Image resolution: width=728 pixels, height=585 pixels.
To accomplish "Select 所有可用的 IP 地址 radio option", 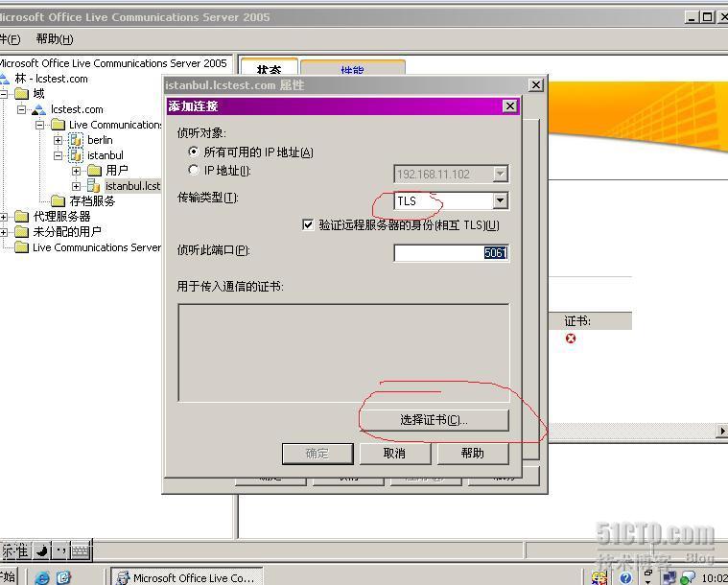I will tap(193, 152).
